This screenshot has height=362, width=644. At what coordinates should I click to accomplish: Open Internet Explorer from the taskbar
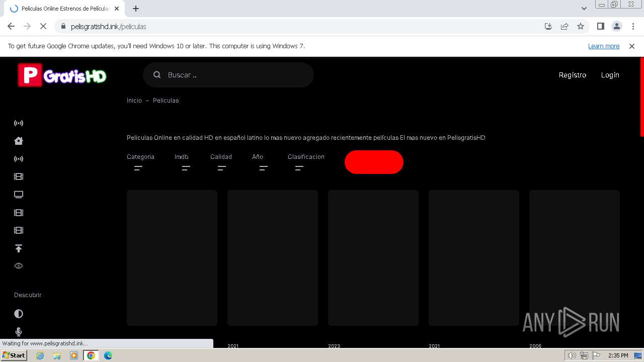click(x=40, y=355)
